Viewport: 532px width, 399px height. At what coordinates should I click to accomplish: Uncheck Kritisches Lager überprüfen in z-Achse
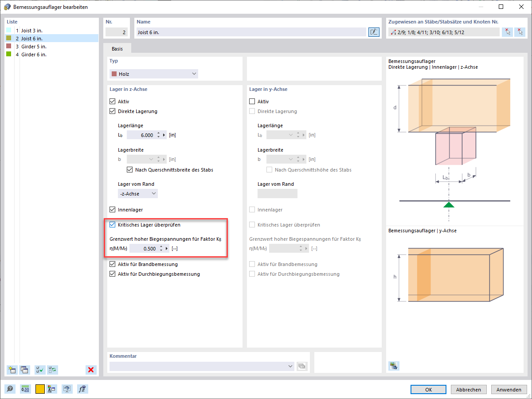(x=112, y=225)
